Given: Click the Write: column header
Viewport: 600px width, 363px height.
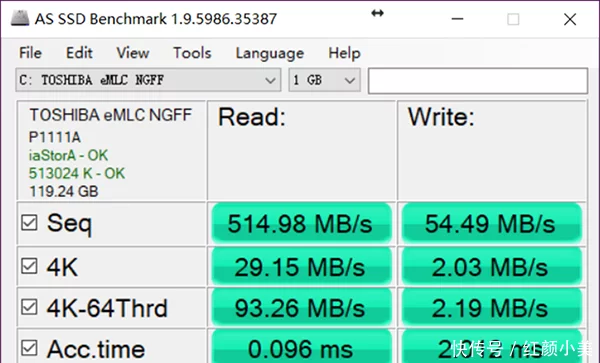Looking at the screenshot, I should (441, 117).
